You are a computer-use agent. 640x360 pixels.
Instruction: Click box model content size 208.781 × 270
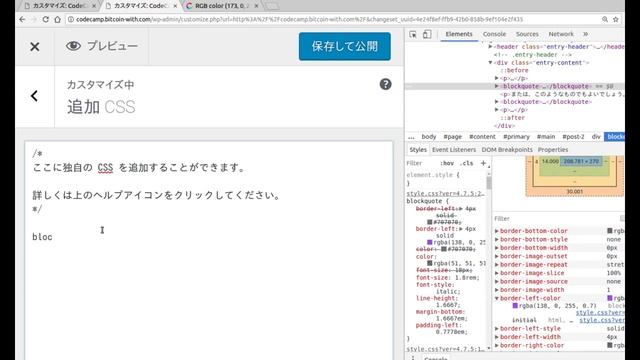(580, 161)
